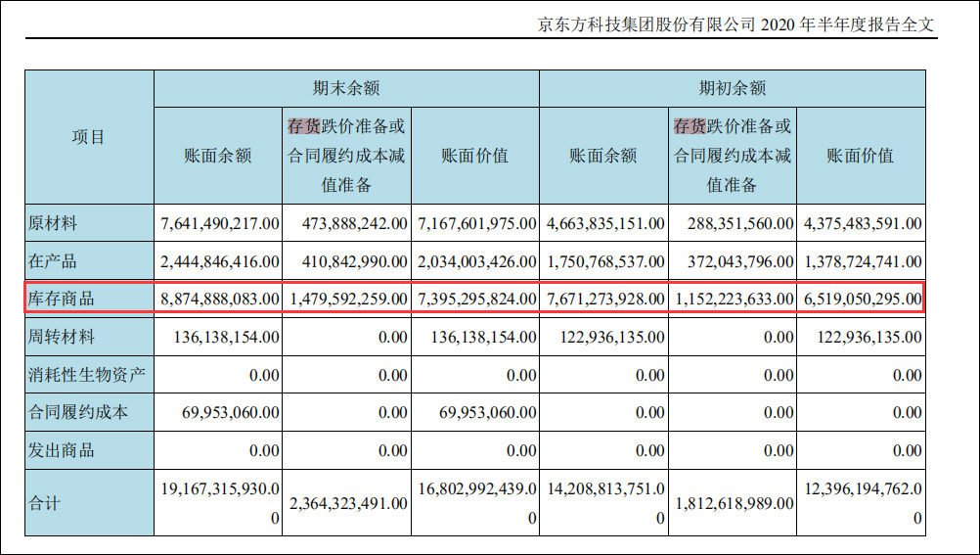
Task: Click the value 4,663,835,151.00
Action: coord(605,223)
